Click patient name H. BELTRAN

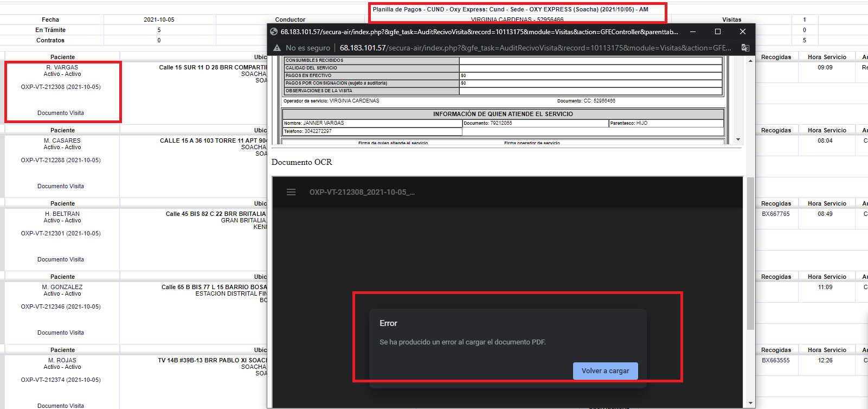point(62,214)
